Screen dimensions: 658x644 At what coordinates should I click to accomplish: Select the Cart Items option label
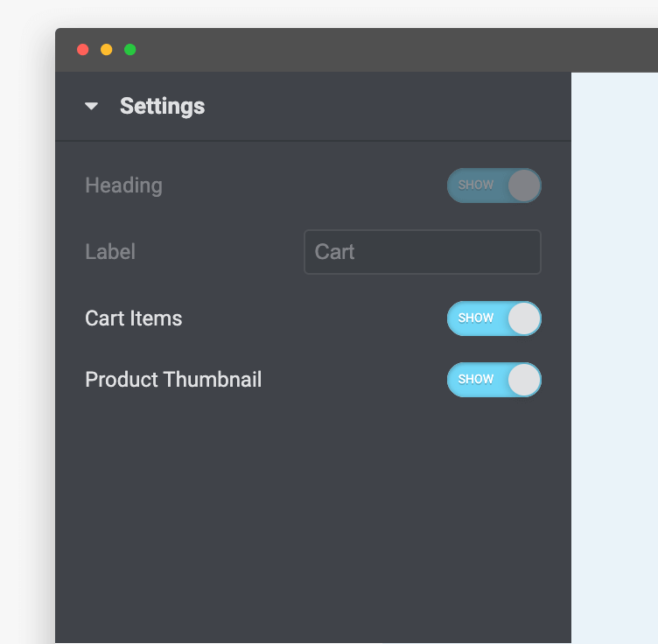point(134,318)
